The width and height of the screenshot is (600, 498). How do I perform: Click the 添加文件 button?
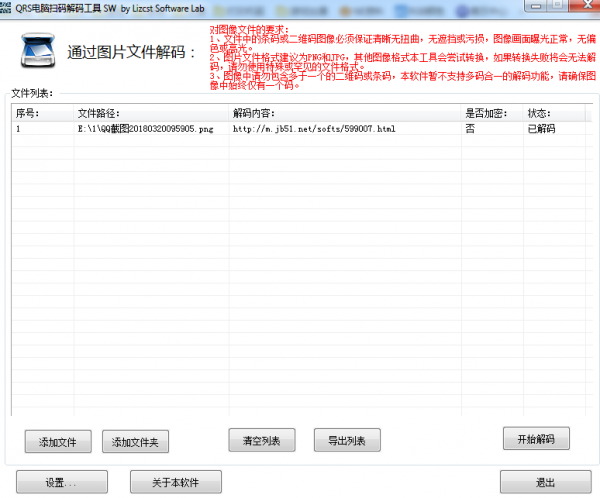tap(58, 442)
